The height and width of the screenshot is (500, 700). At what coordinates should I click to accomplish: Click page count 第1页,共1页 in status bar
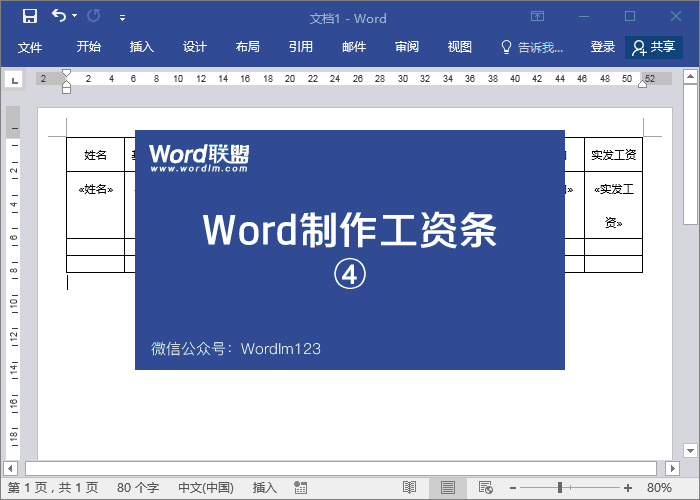[53, 488]
